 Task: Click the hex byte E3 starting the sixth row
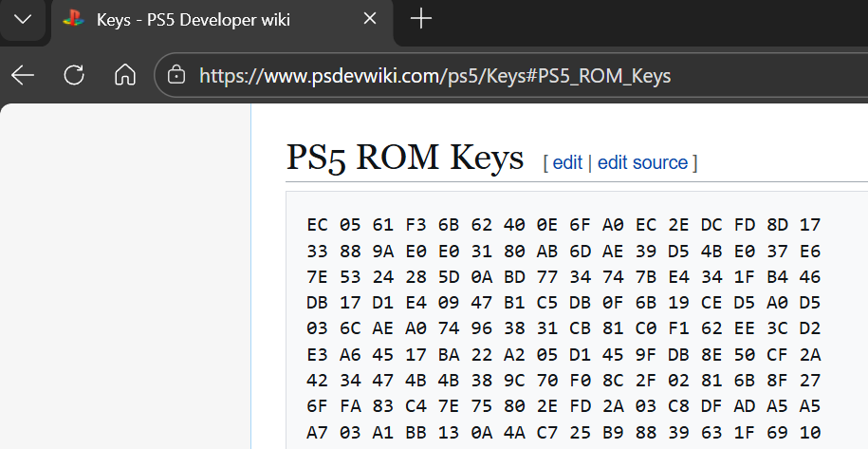(317, 354)
